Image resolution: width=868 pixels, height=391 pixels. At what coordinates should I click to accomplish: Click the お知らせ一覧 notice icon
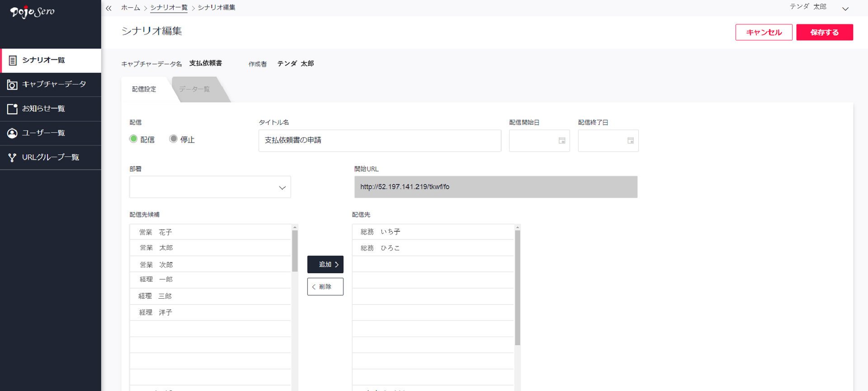coord(12,109)
